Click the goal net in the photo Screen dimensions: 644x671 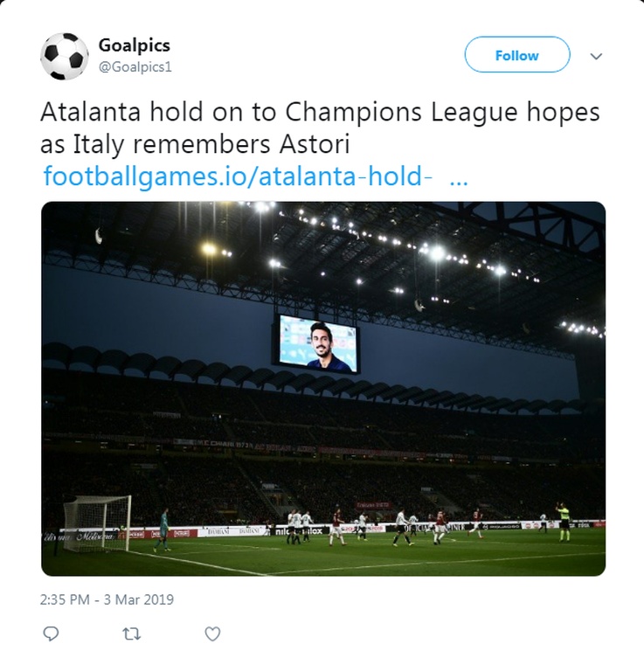coord(96,522)
